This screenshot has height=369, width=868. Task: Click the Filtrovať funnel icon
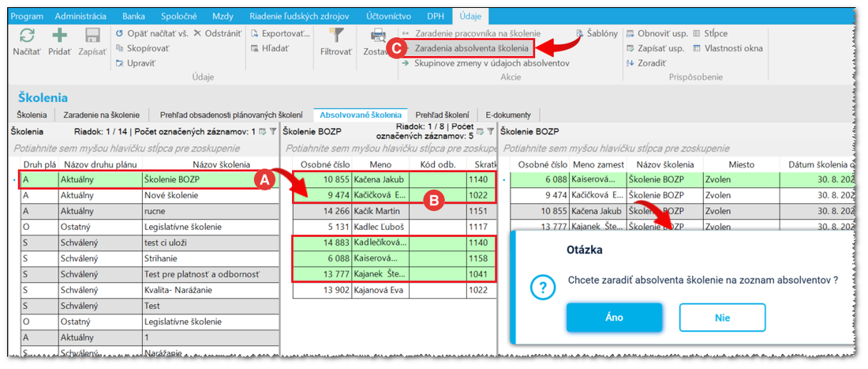[x=336, y=35]
